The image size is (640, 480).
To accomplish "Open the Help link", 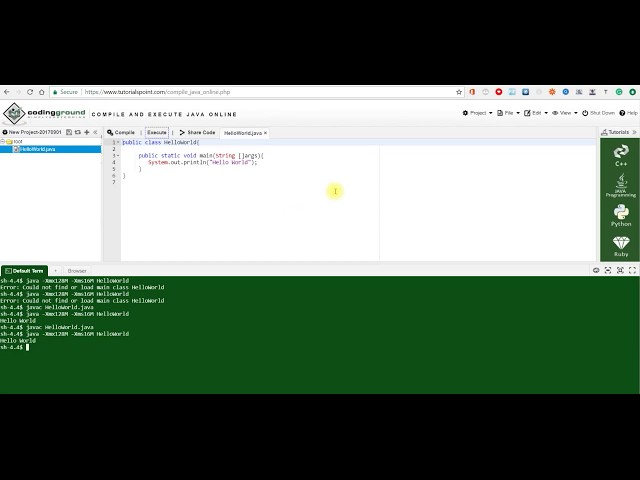I will [x=628, y=113].
